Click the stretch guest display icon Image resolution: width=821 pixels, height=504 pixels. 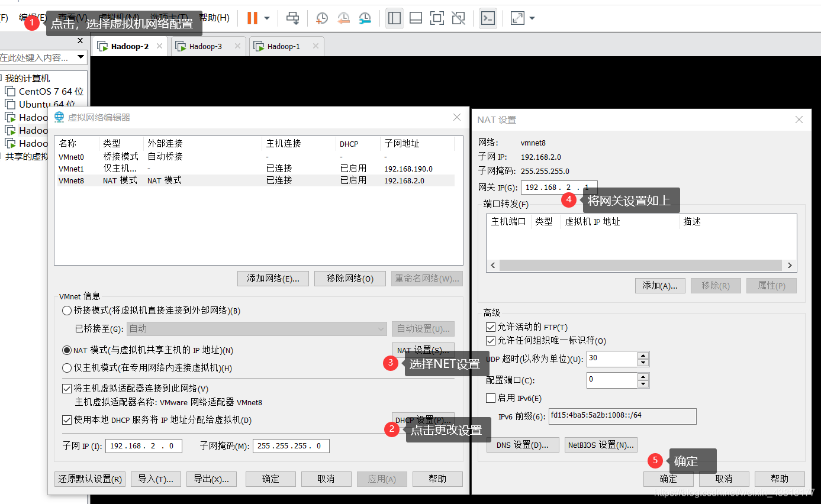(x=517, y=18)
